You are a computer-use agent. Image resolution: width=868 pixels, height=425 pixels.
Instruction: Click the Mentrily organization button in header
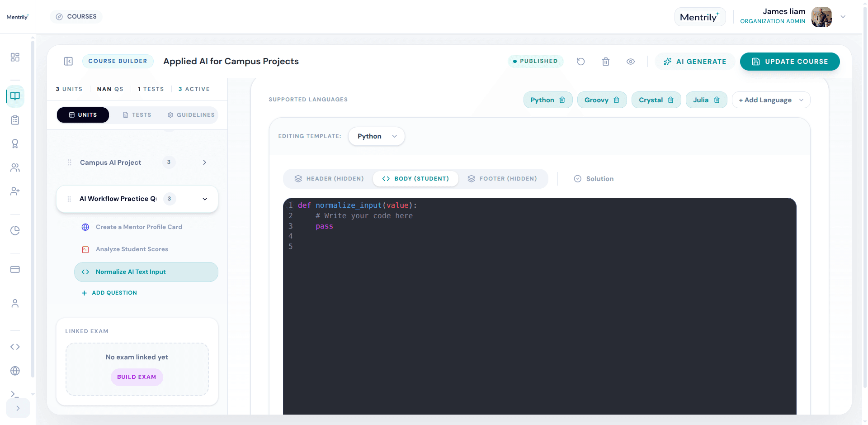[700, 17]
